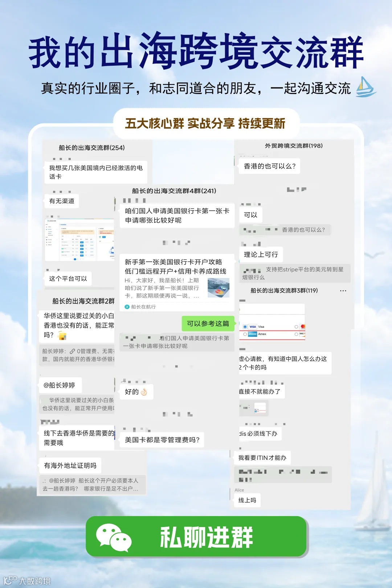Click the quoted reply 船长婷婷 0管理费

77,355
